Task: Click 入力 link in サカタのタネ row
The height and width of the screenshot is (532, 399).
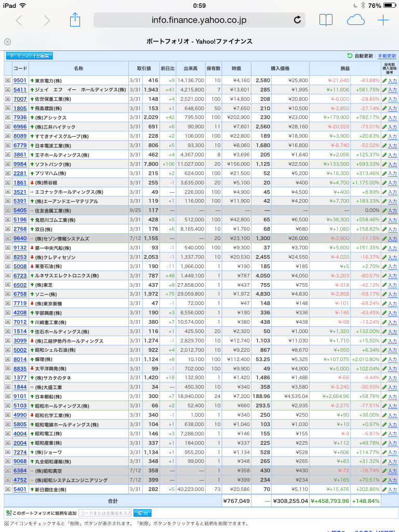Action: (x=392, y=378)
